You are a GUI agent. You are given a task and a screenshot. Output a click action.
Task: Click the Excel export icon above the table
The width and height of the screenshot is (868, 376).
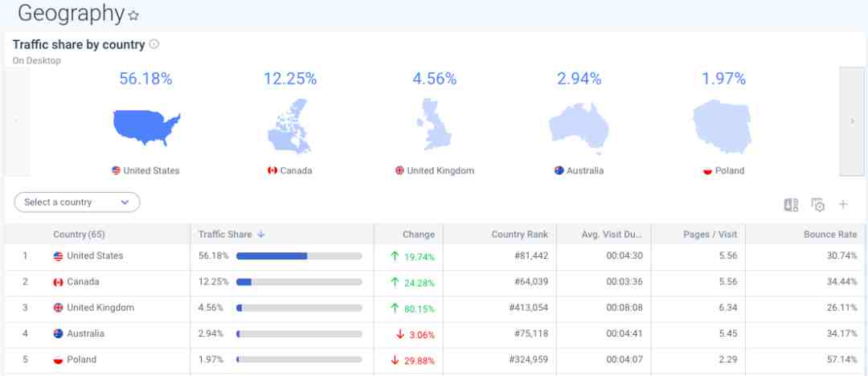pyautogui.click(x=791, y=204)
